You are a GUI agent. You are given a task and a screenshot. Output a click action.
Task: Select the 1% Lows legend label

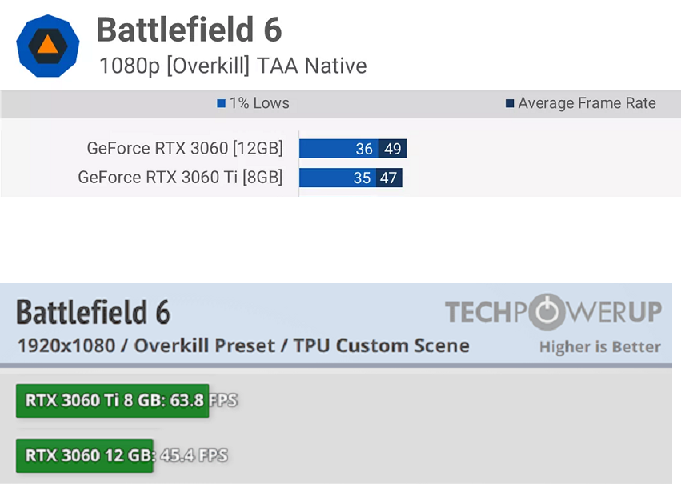[x=259, y=104]
